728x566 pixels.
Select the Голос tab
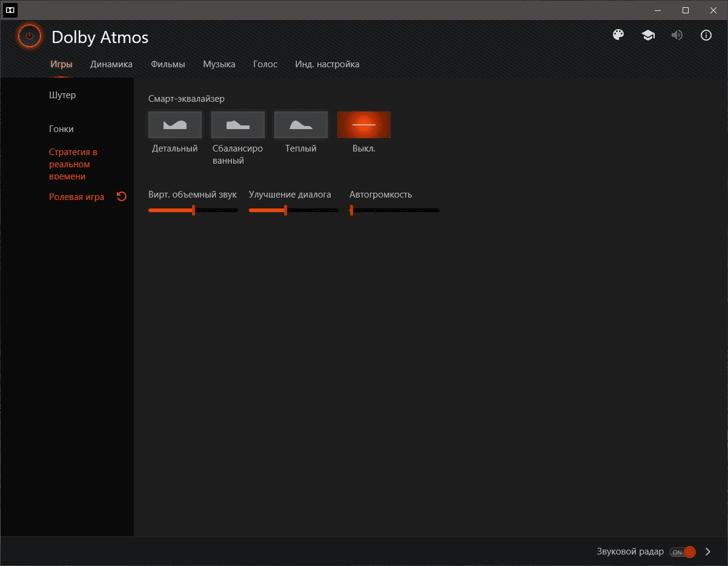pos(265,64)
